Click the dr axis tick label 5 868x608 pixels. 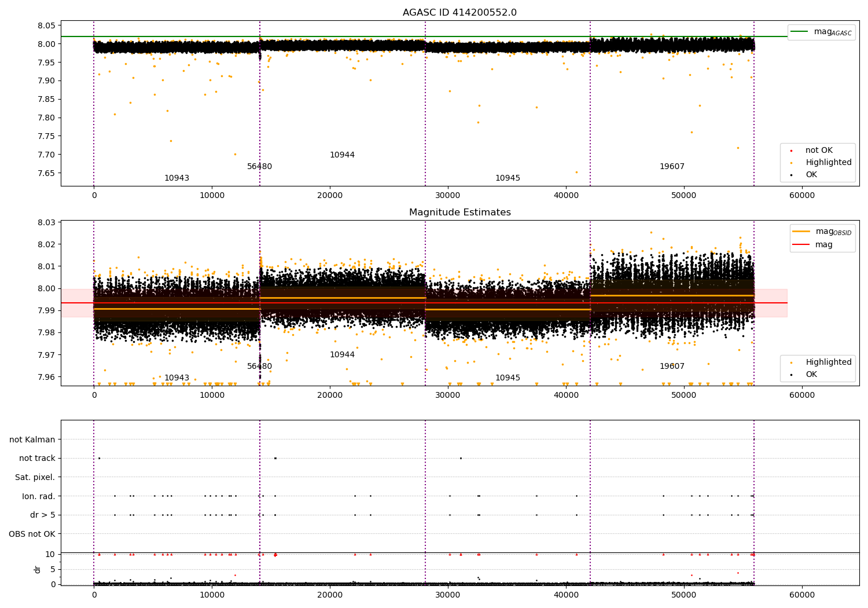click(53, 570)
